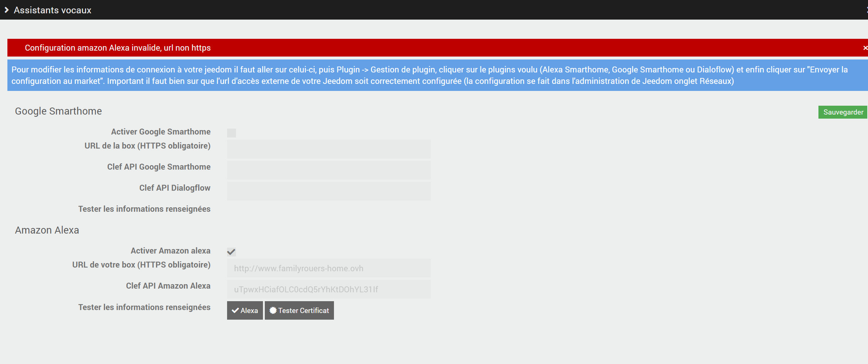The image size is (868, 364).
Task: Click the Google Smarthome section heading
Action: click(58, 111)
